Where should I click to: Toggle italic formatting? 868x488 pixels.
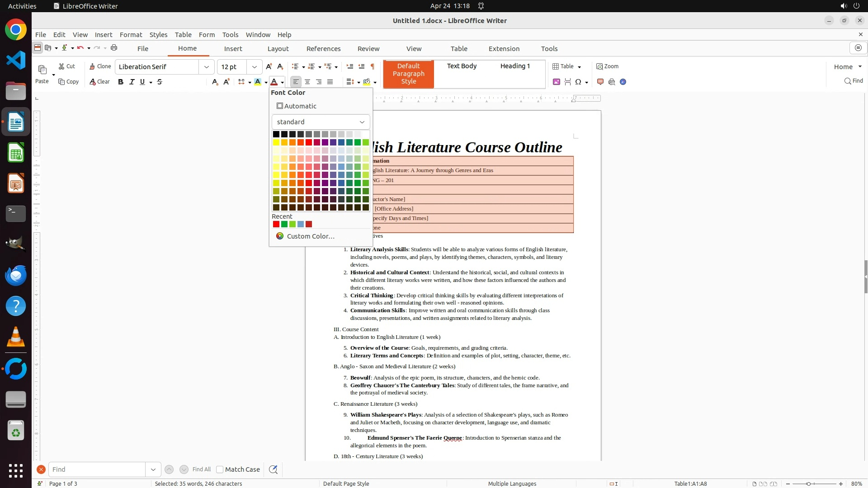point(132,82)
